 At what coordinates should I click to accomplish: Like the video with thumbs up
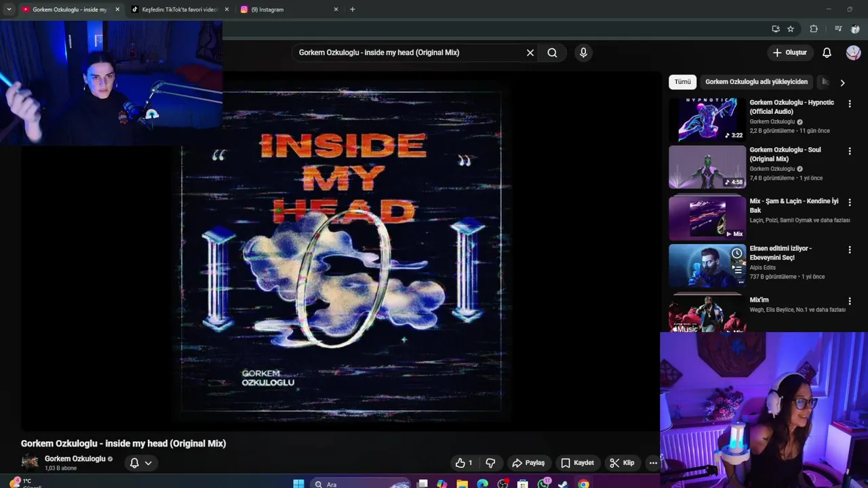tap(465, 463)
